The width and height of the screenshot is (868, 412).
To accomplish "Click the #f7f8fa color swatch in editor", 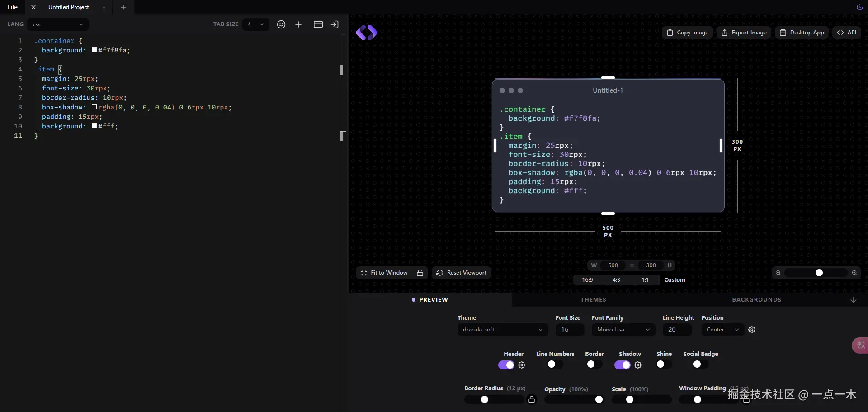I will pos(94,50).
